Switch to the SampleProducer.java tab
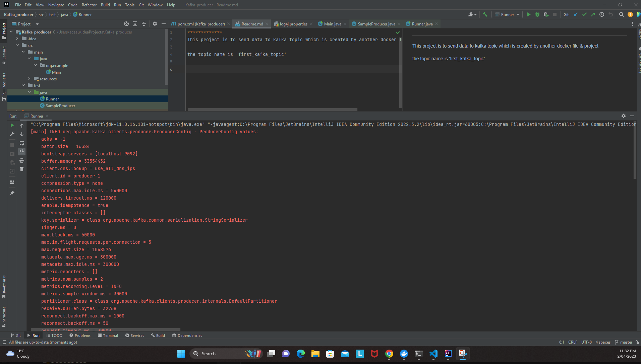641x364 pixels. 375,24
